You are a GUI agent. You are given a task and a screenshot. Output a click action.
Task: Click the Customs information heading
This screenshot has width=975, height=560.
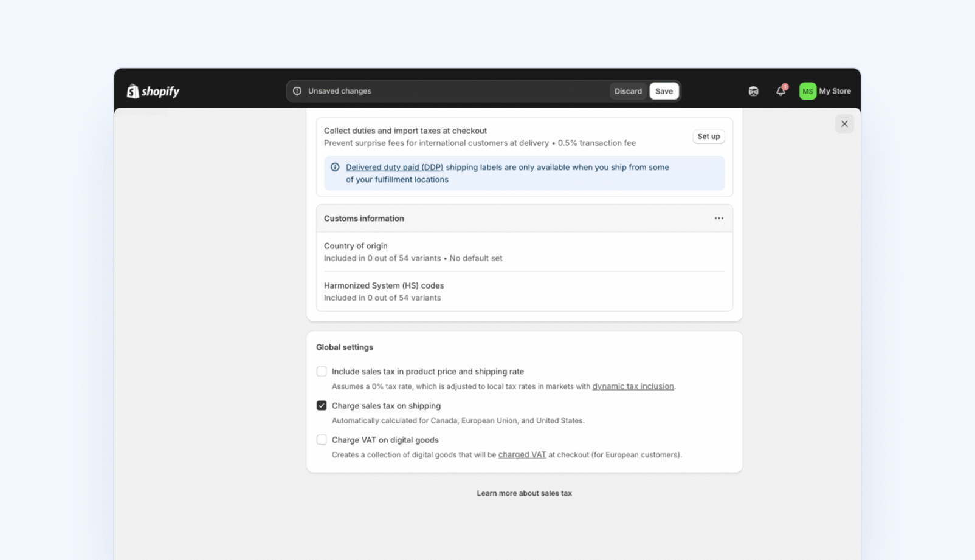(363, 218)
